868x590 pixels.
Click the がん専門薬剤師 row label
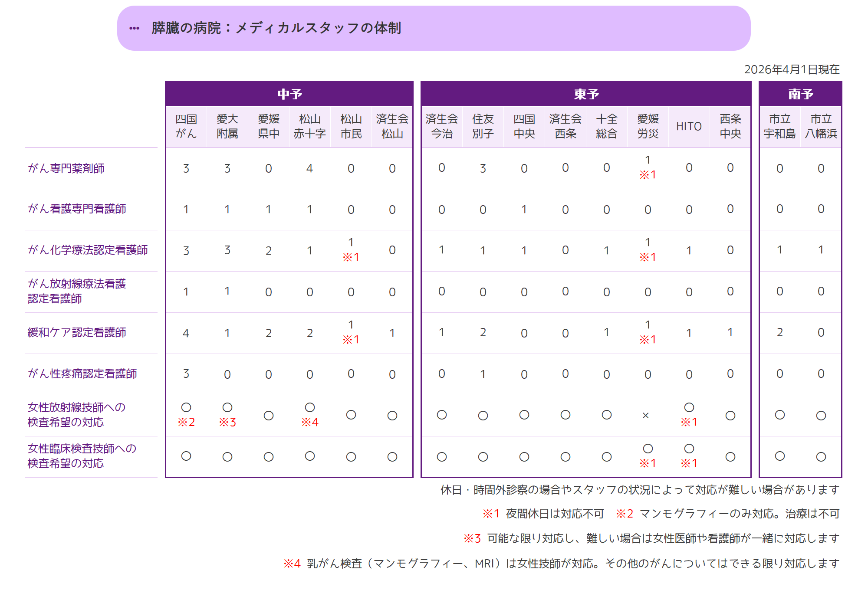[66, 168]
